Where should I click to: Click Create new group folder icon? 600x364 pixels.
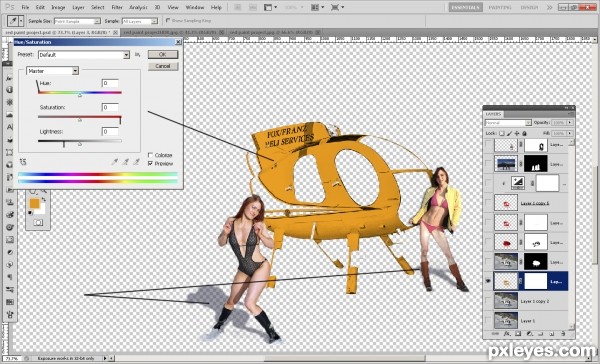(x=541, y=334)
